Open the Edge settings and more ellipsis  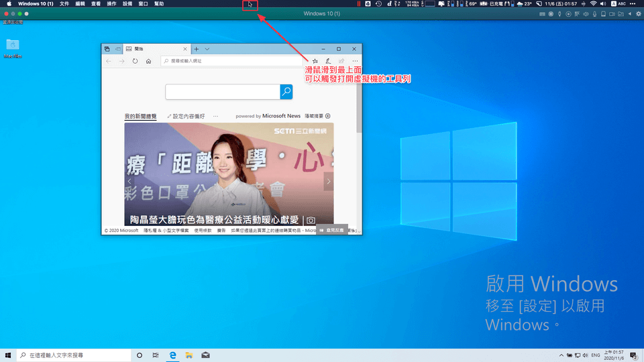[355, 61]
